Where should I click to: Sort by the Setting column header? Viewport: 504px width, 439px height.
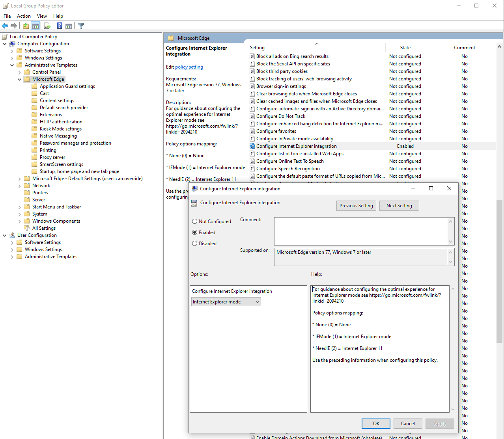(317, 48)
